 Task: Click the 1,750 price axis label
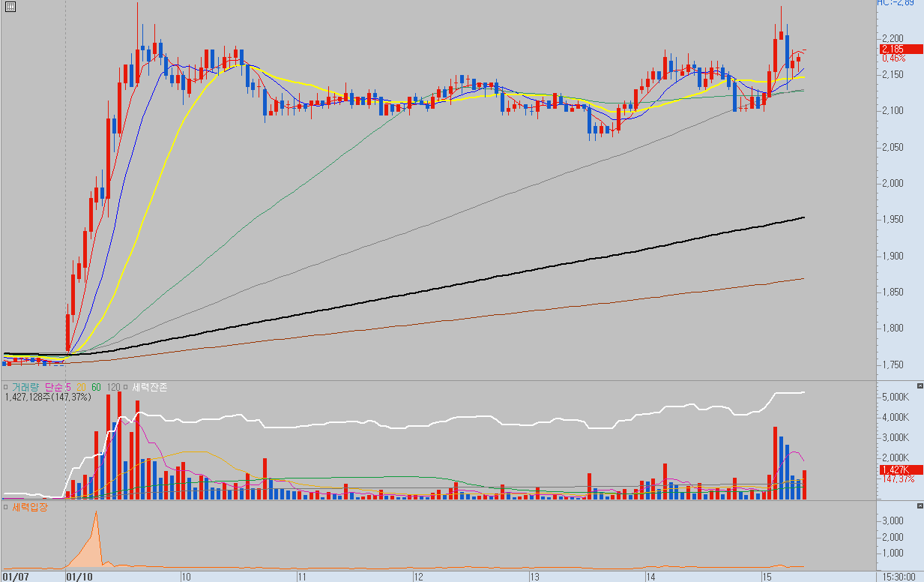[893, 365]
